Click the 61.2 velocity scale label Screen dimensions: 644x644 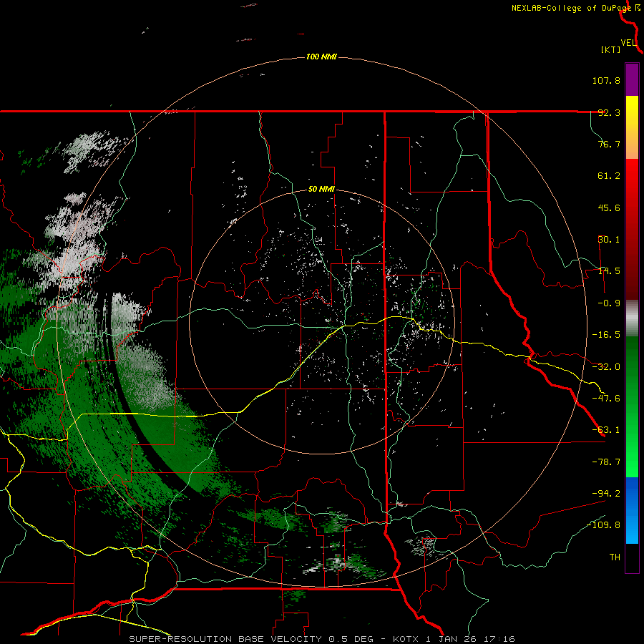pos(609,176)
